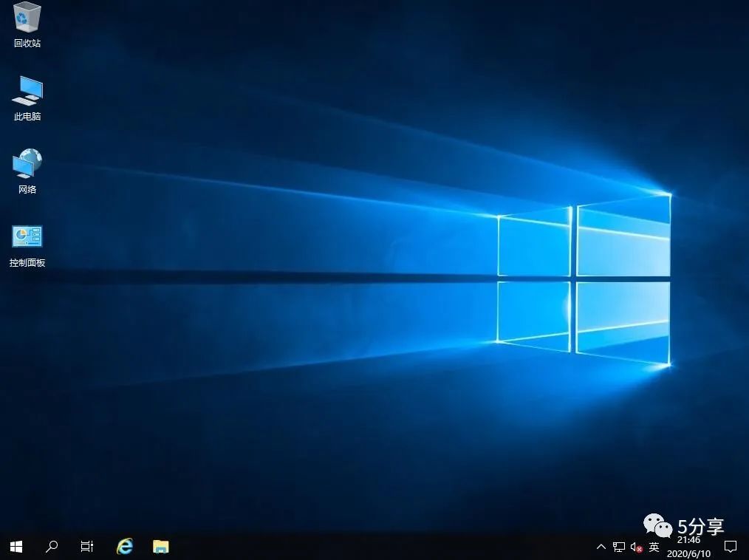Switch input language via 英 indicator

tap(654, 547)
